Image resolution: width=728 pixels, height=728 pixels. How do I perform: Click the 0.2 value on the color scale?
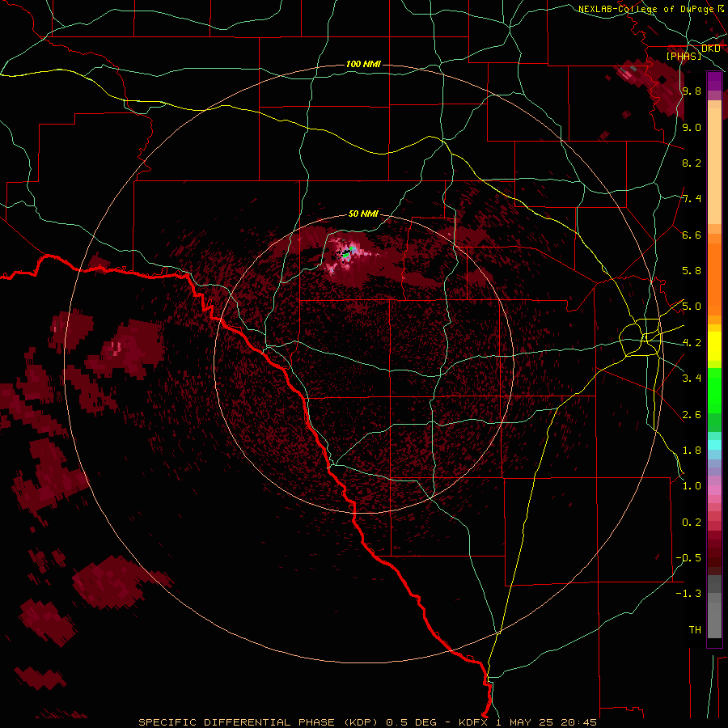point(692,523)
